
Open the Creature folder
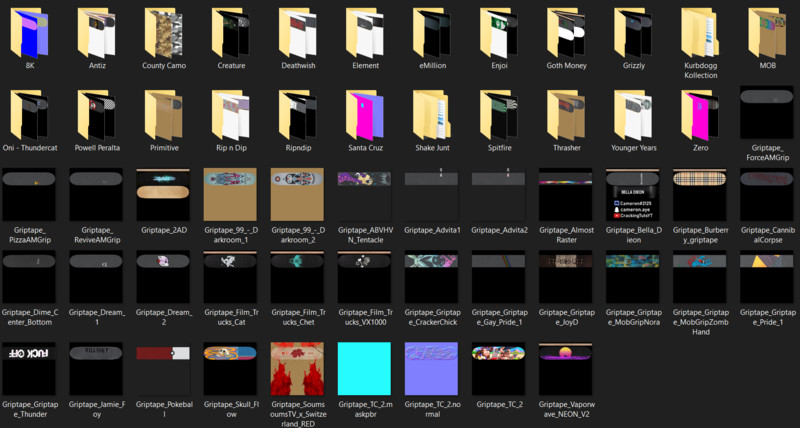click(231, 33)
